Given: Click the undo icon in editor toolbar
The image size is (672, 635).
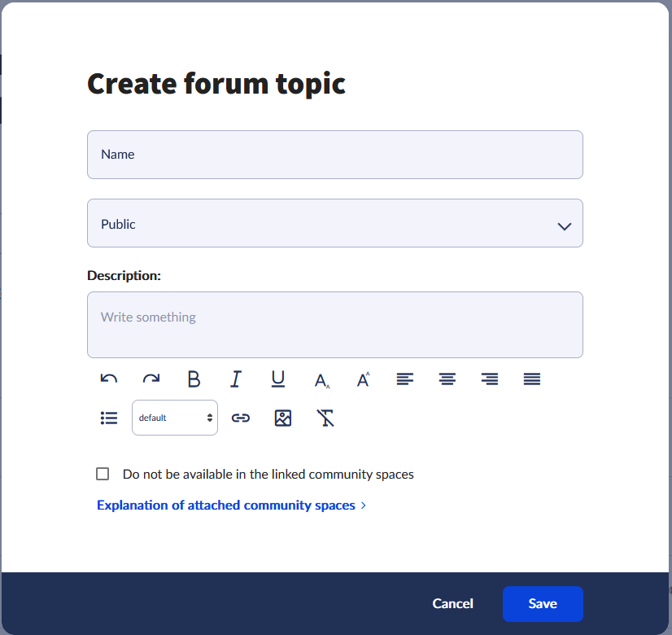Looking at the screenshot, I should [109, 379].
